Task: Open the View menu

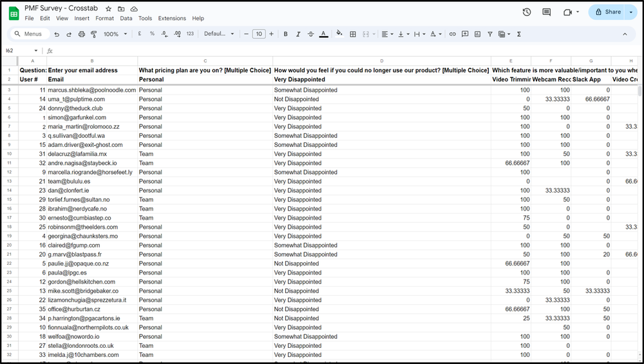Action: (x=62, y=19)
